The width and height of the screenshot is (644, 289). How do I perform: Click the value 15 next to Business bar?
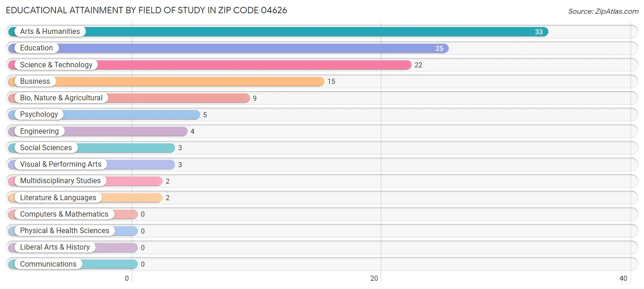point(331,82)
